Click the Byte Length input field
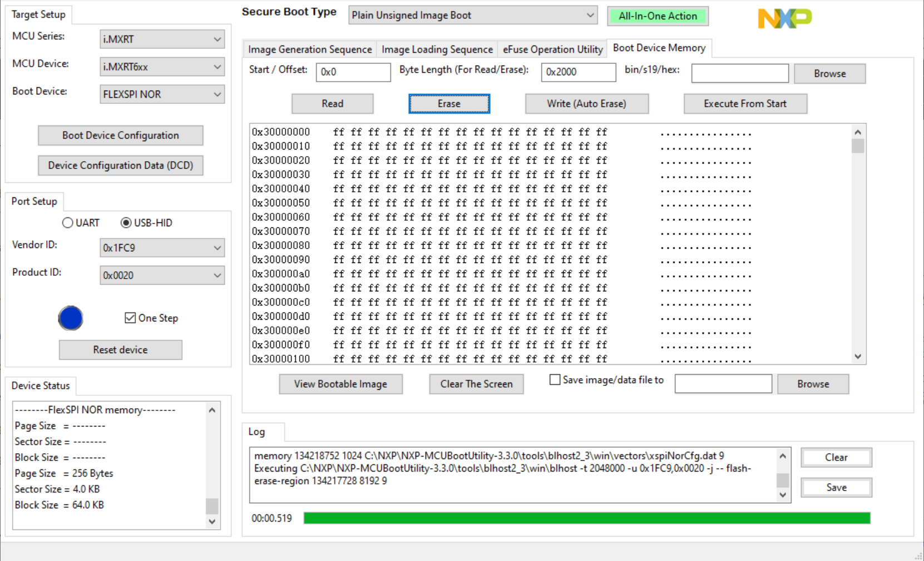 pyautogui.click(x=579, y=72)
